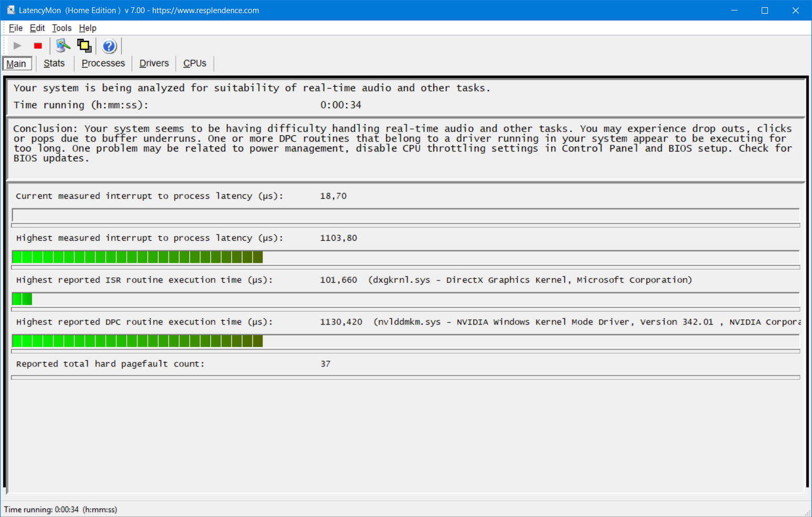
Task: Open help with the blue question mark
Action: pyautogui.click(x=109, y=46)
